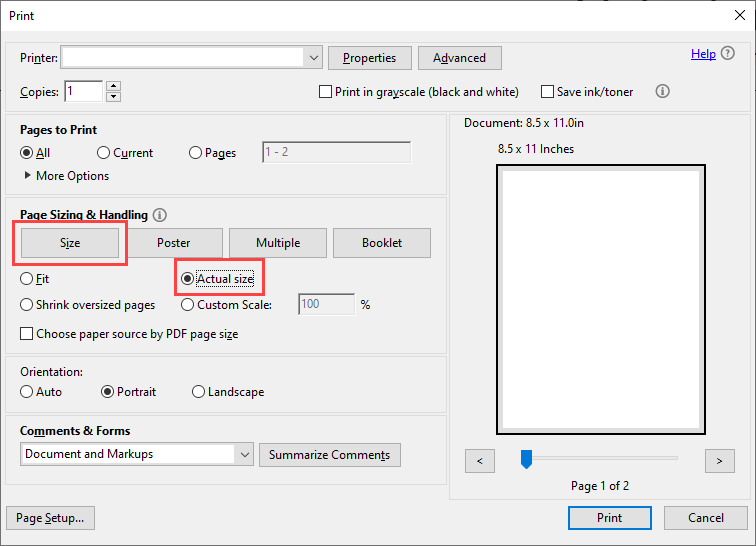Image resolution: width=756 pixels, height=546 pixels.
Task: Open the Help link
Action: 703,54
